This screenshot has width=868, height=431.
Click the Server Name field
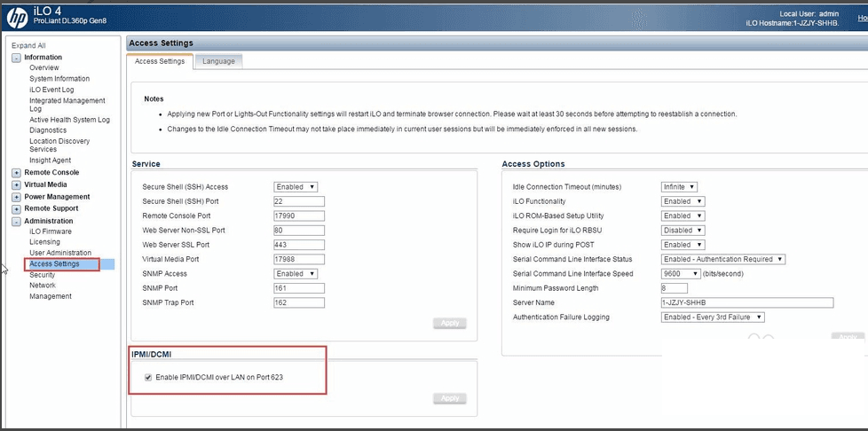pyautogui.click(x=747, y=302)
